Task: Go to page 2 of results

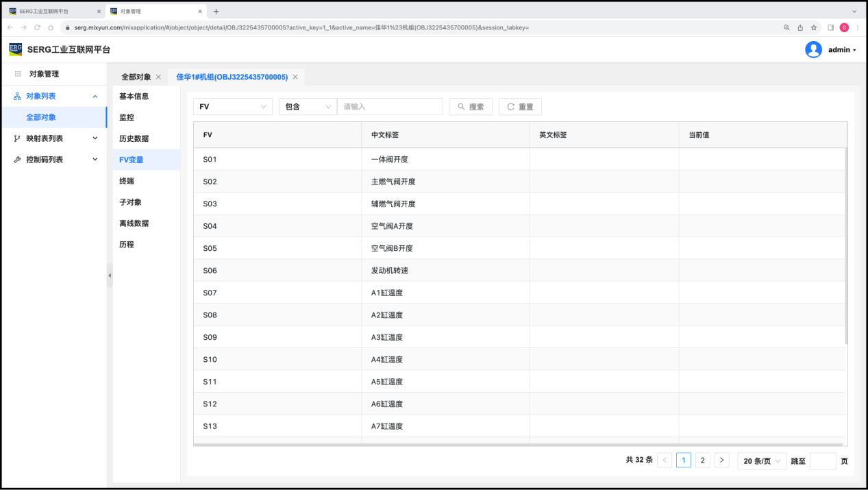Action: 702,461
